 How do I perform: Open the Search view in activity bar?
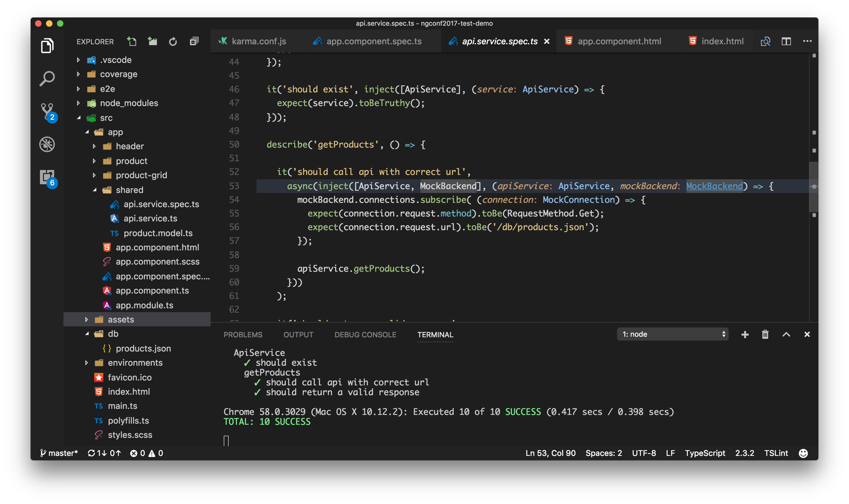[x=47, y=78]
